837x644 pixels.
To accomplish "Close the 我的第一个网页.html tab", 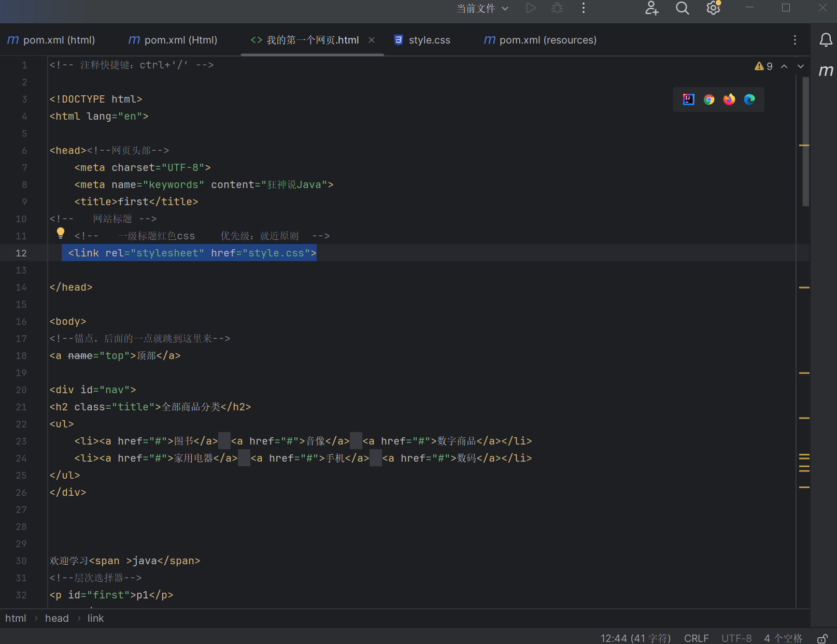I will point(372,40).
